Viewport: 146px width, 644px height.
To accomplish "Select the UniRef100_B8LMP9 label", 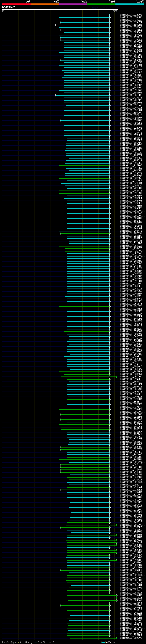I will pos(131,143).
